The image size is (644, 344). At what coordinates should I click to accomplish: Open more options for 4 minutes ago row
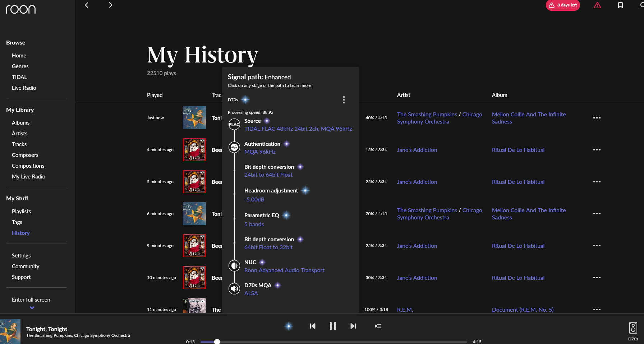tap(597, 150)
